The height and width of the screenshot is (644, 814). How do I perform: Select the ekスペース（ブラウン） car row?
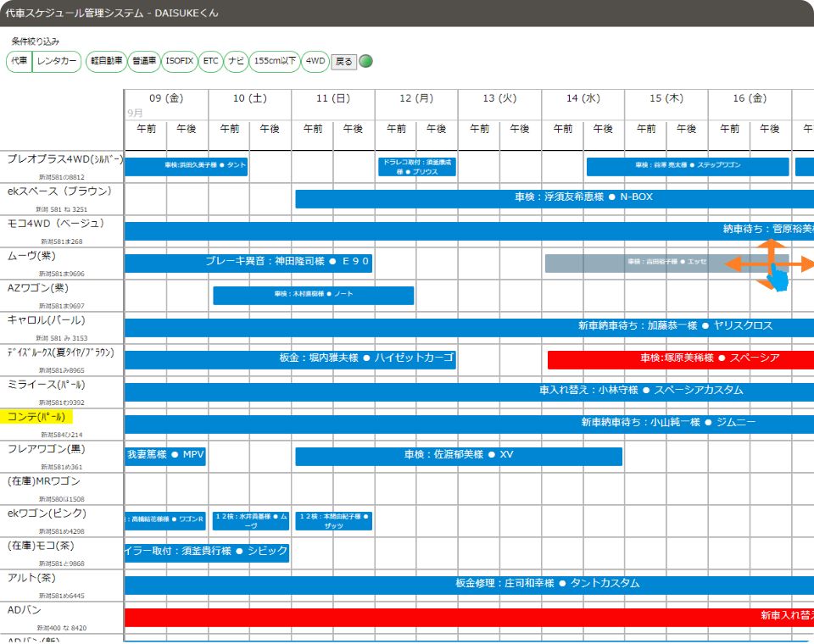point(62,199)
